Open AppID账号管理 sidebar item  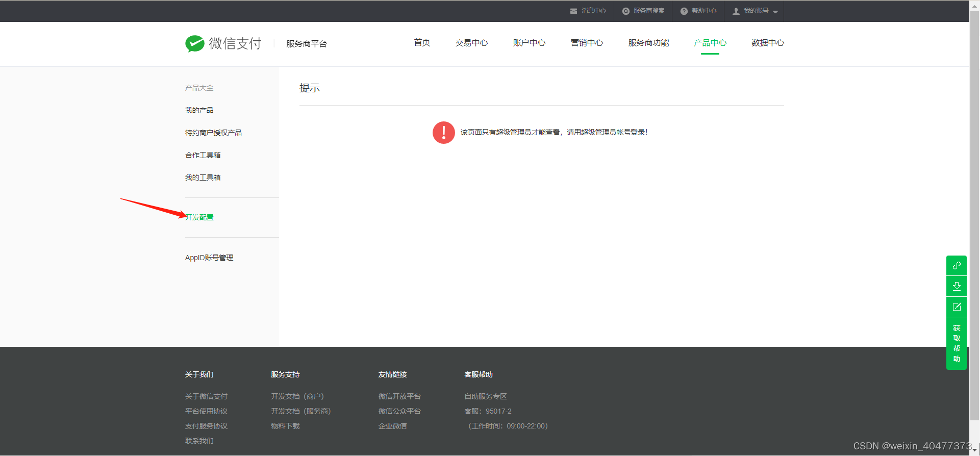(x=209, y=258)
